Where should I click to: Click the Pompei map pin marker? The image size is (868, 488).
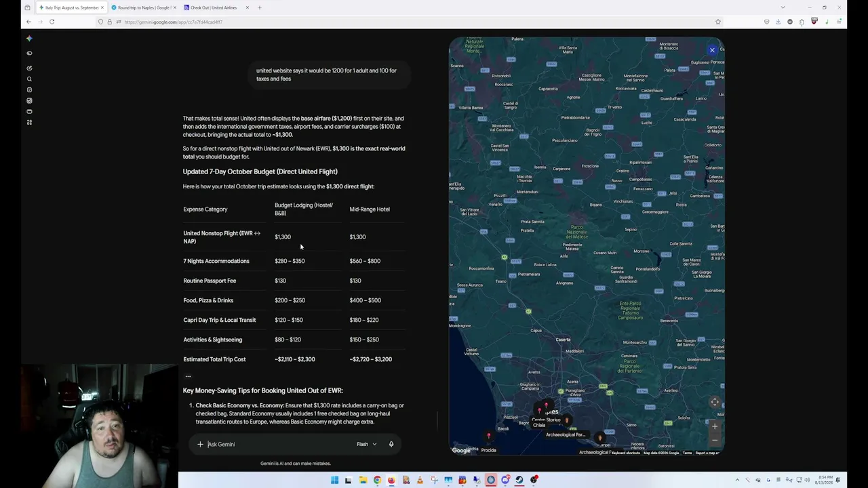(599, 437)
